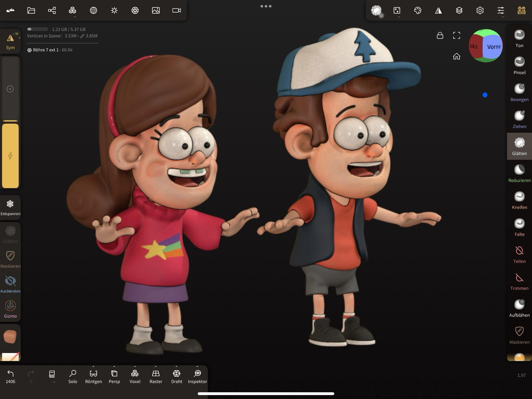
Task: Toggle Raster grid display
Action: point(156,377)
